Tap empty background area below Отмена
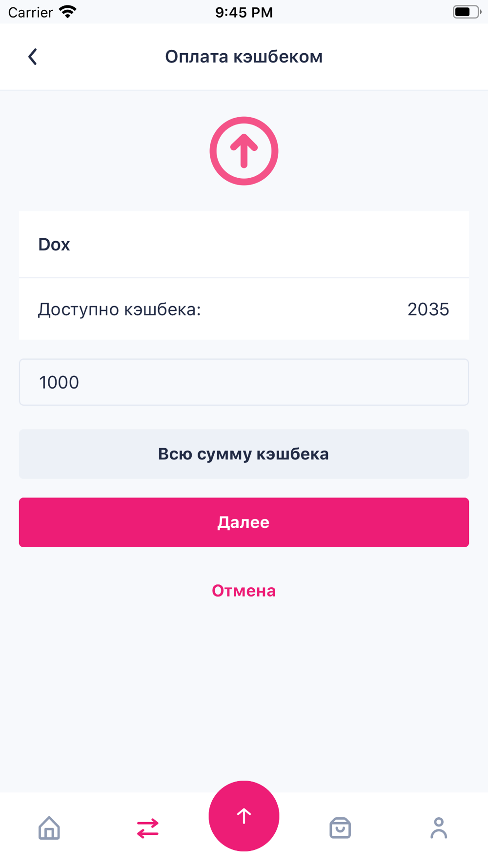 pyautogui.click(x=244, y=693)
